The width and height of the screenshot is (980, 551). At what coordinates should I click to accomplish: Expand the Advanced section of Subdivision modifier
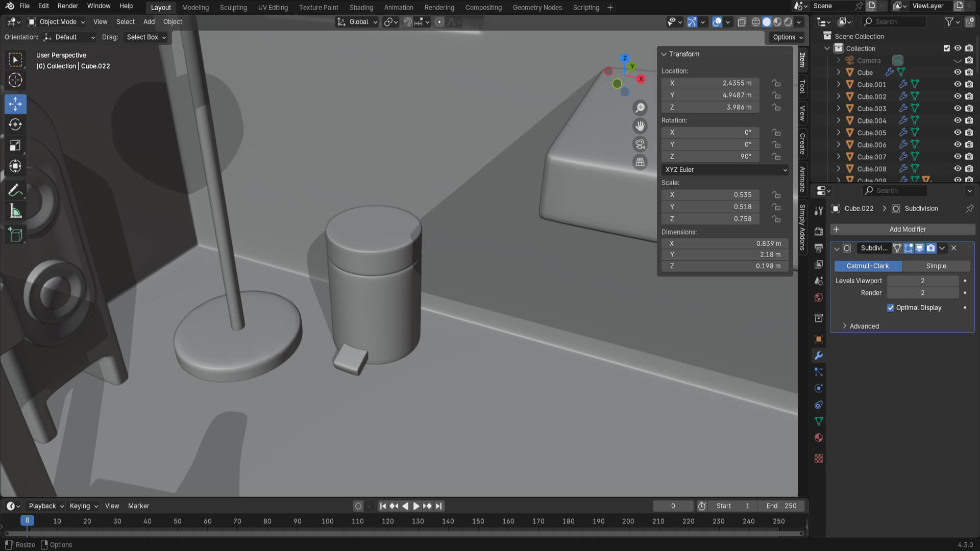tap(864, 326)
